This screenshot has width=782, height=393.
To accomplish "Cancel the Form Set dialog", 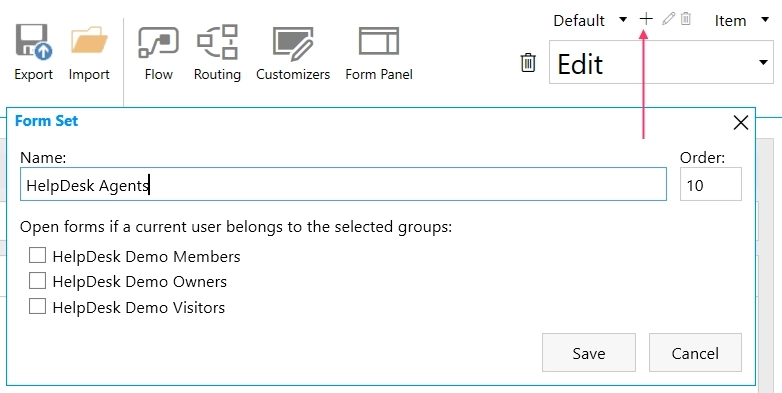I will click(x=695, y=353).
